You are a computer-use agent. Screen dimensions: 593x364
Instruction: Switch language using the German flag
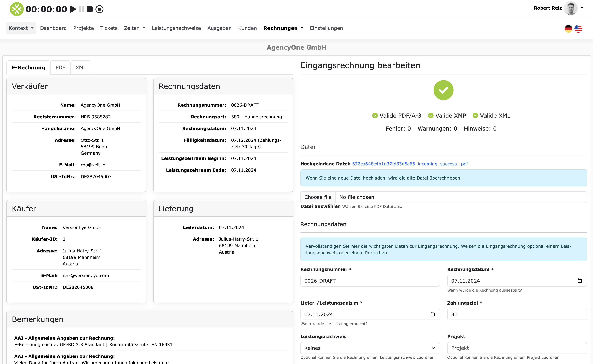click(568, 28)
